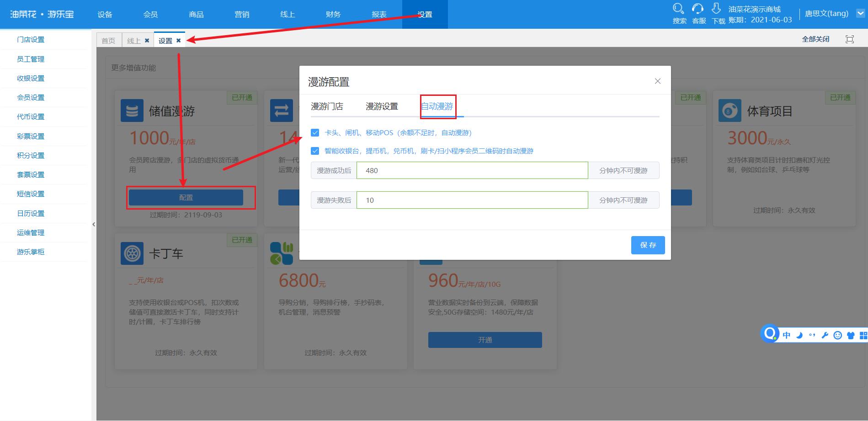
Task: Expand the user account dropdown arrow
Action: pyautogui.click(x=860, y=14)
